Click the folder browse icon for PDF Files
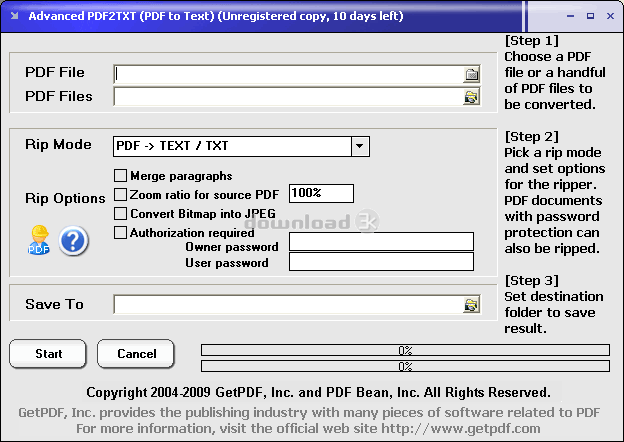624x442 pixels. click(x=472, y=97)
